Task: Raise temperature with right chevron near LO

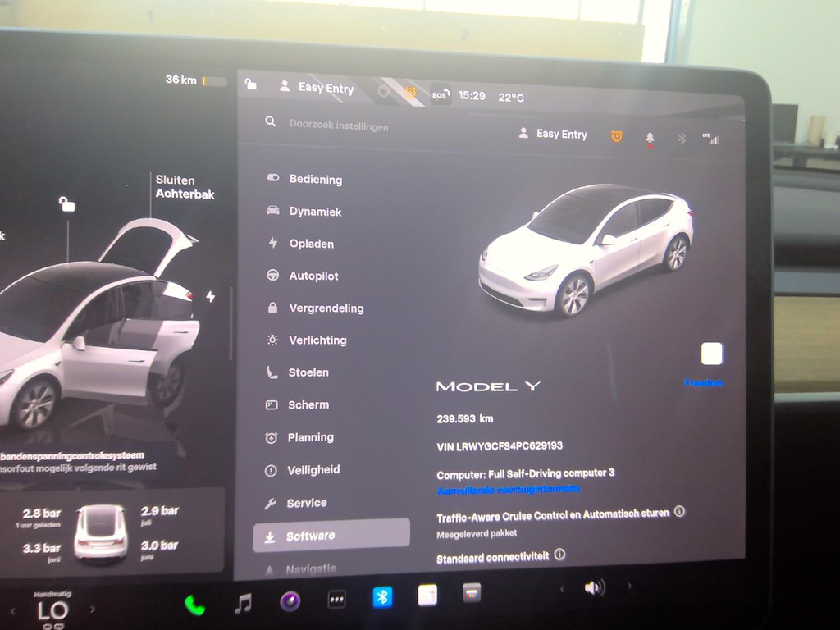Action: (92, 609)
